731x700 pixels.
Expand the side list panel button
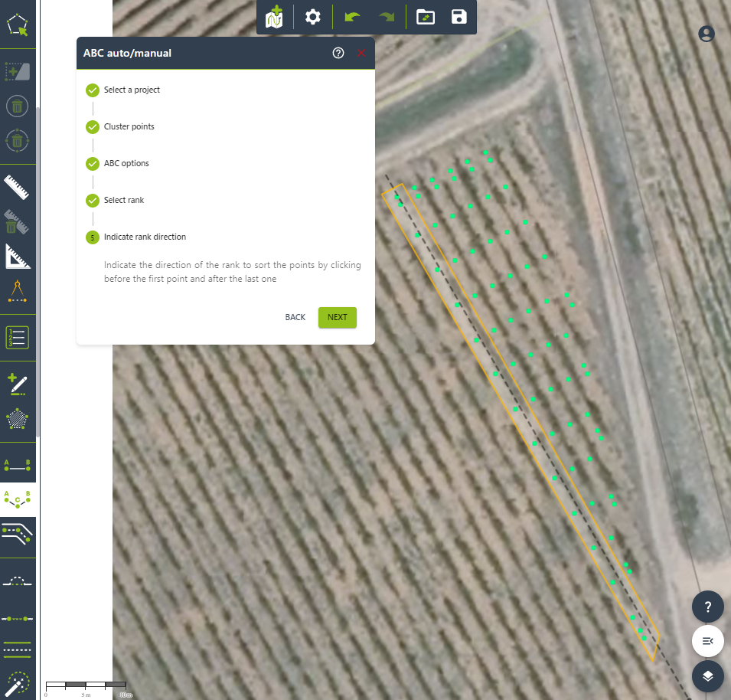click(708, 641)
